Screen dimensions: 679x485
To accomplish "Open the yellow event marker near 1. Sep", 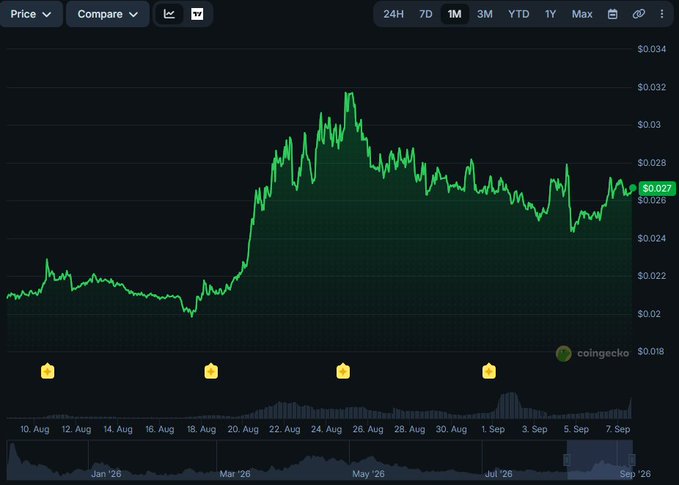I will tap(489, 372).
